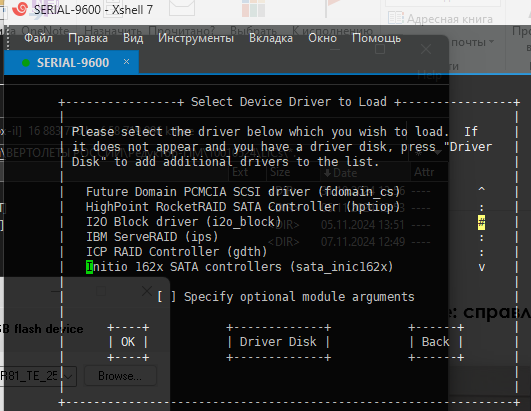531x411 pixels.
Task: Click the OK button
Action: pos(128,342)
